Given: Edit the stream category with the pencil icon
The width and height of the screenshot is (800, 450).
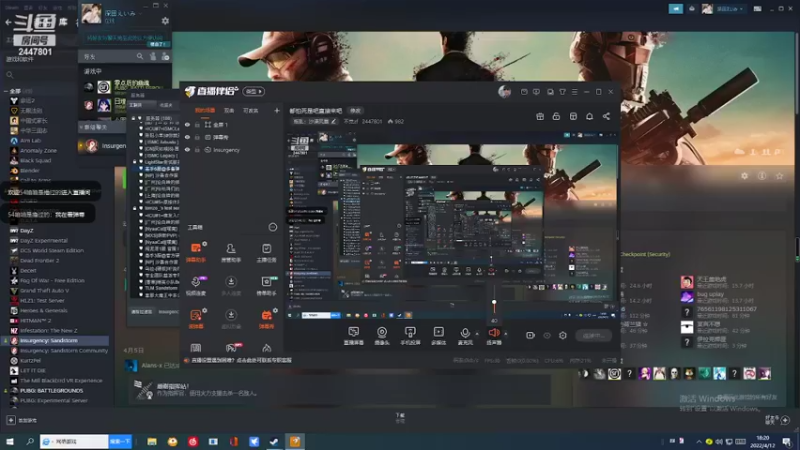Looking at the screenshot, I should (x=334, y=121).
